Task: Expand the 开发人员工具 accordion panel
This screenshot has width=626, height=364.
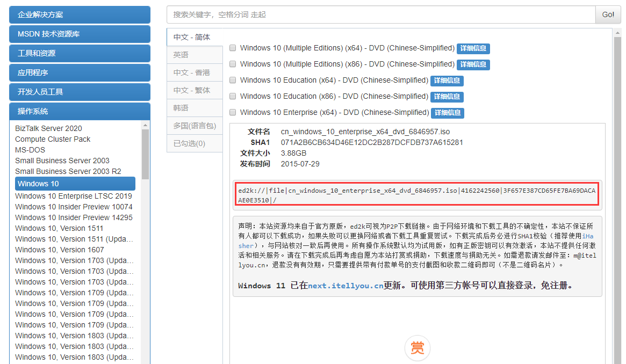Action: click(x=80, y=92)
